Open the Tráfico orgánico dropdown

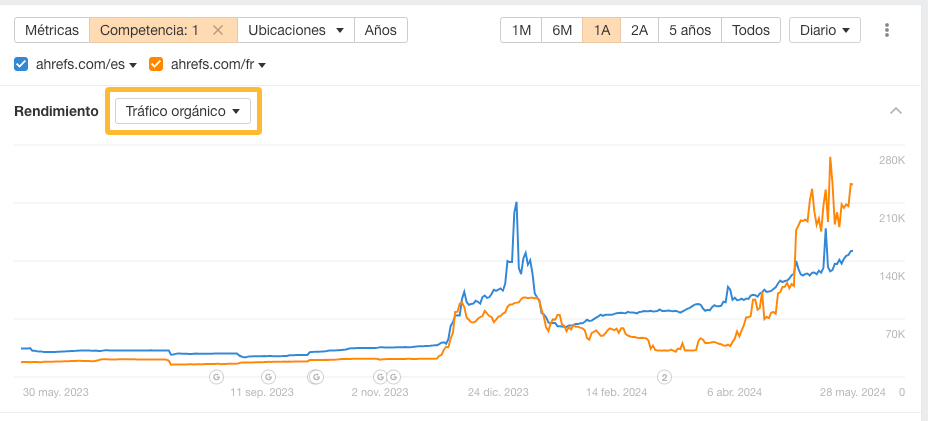coord(183,111)
